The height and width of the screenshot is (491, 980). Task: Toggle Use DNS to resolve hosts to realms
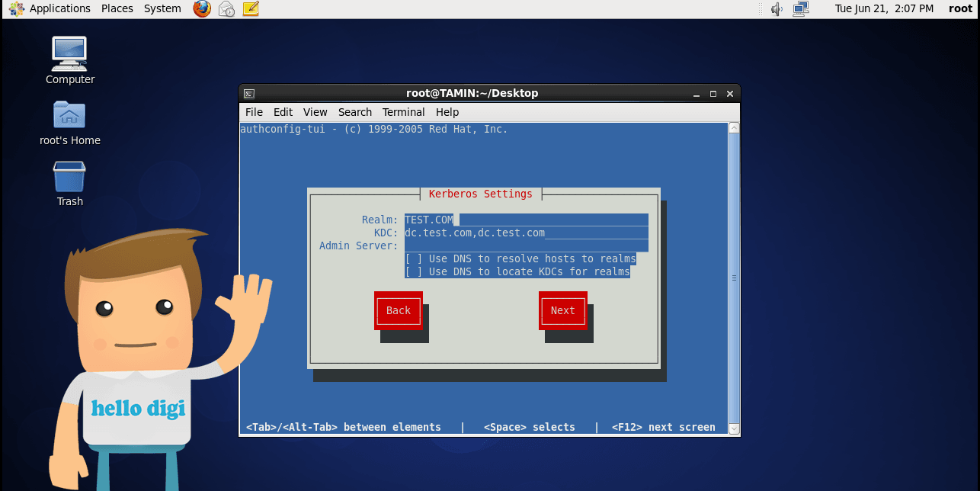(520, 259)
